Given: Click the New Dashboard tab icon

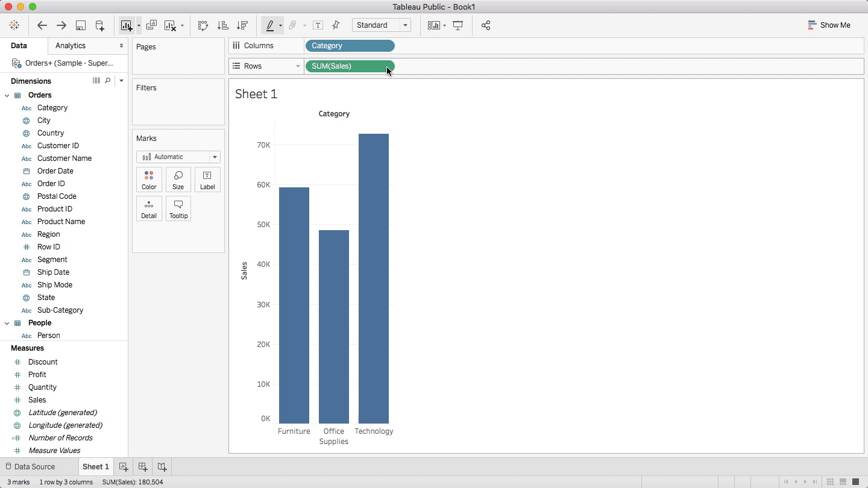Looking at the screenshot, I should coord(143,467).
